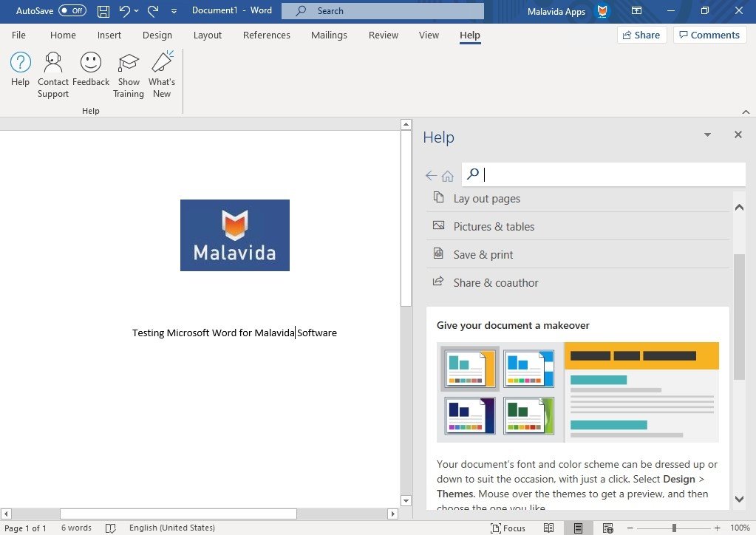Go back in the Help pane
The height and width of the screenshot is (535, 756).
431,175
